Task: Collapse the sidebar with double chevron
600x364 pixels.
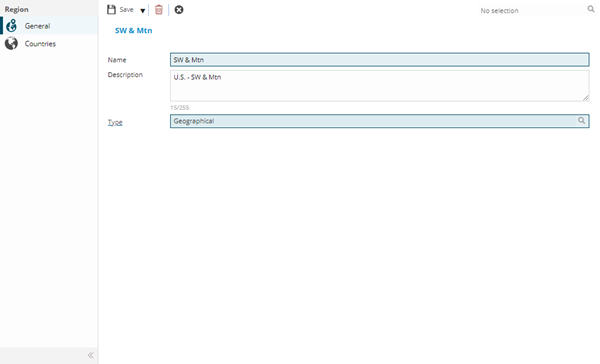Action: tap(91, 355)
